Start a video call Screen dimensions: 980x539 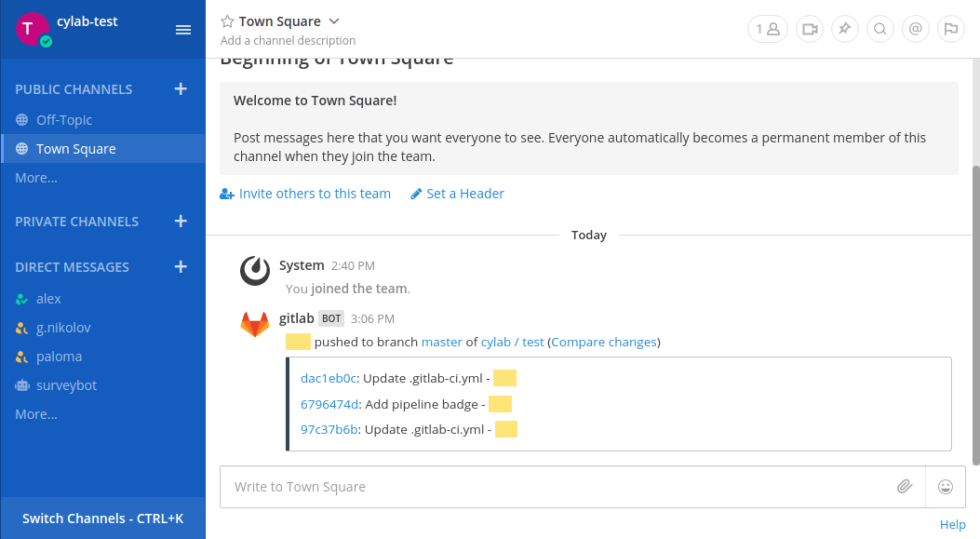810,29
